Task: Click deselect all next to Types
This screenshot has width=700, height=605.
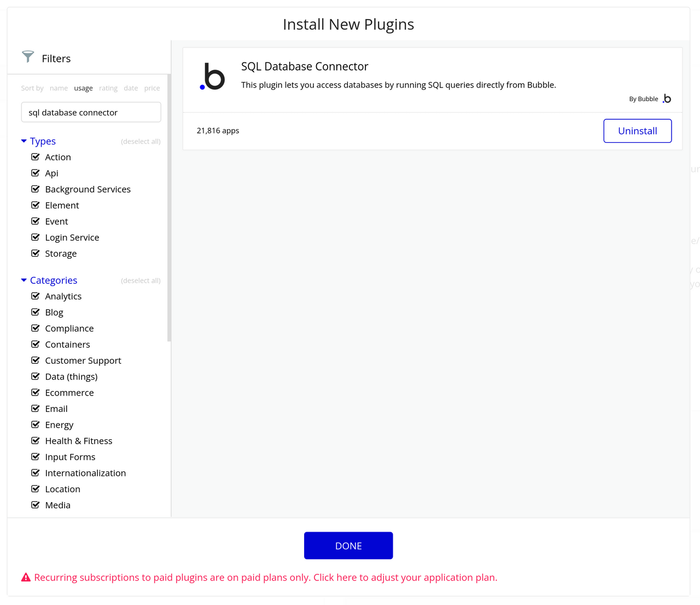Action: (x=141, y=142)
